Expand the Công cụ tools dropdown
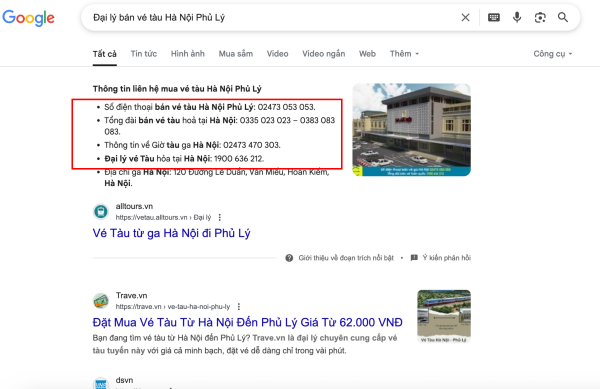This screenshot has height=389, width=600. tap(553, 54)
